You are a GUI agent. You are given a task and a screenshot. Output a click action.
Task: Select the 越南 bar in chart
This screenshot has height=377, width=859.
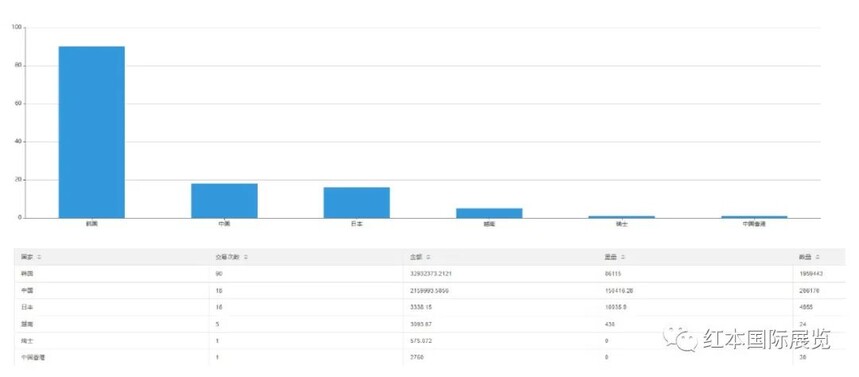[x=489, y=213]
